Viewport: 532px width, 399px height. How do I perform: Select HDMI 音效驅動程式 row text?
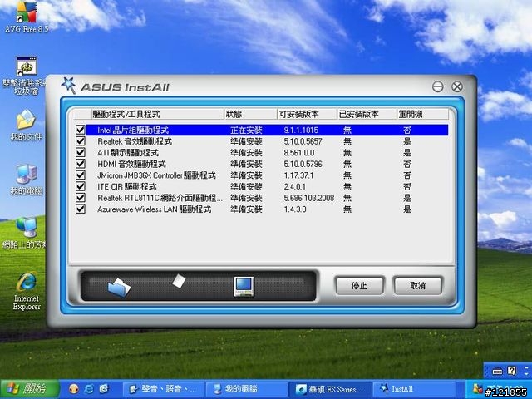pyautogui.click(x=131, y=164)
